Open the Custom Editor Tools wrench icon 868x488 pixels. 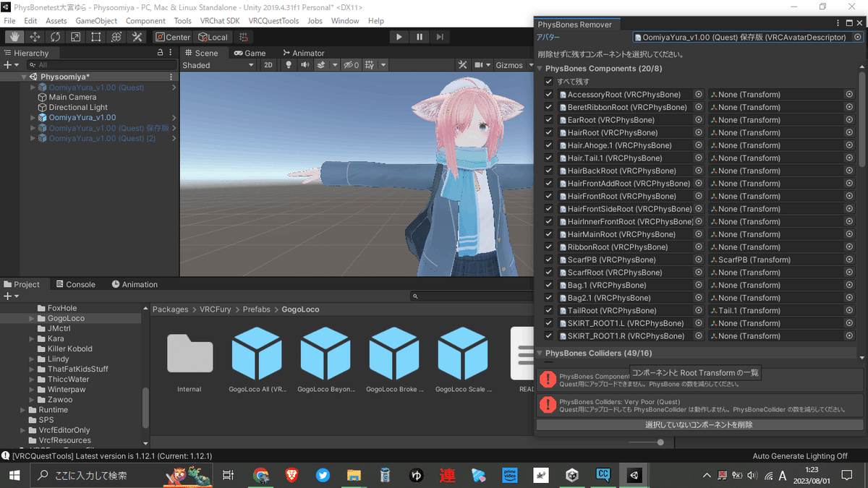click(137, 36)
